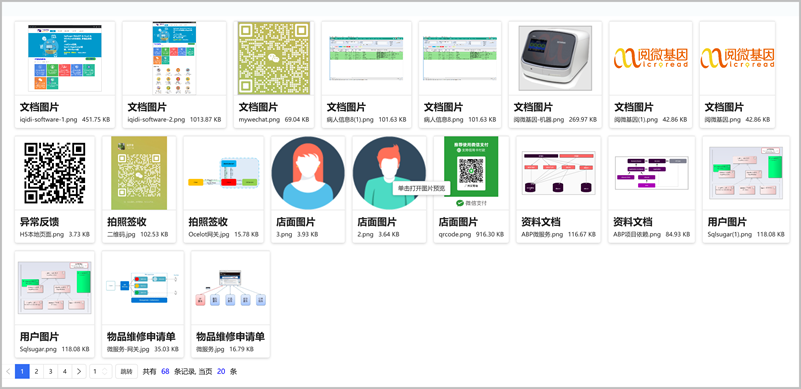
Task: Preview the 阅微基因-机器.png machine image
Action: pos(555,58)
